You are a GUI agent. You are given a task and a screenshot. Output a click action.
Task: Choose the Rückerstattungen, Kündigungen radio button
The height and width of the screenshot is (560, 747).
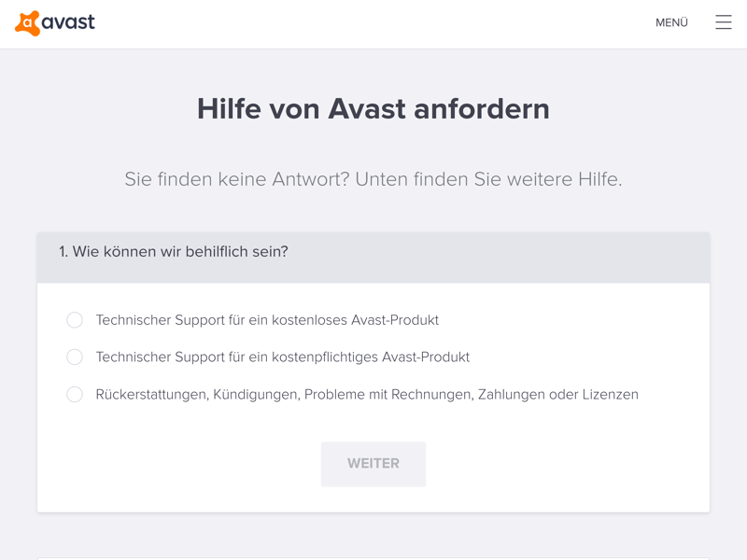point(75,395)
